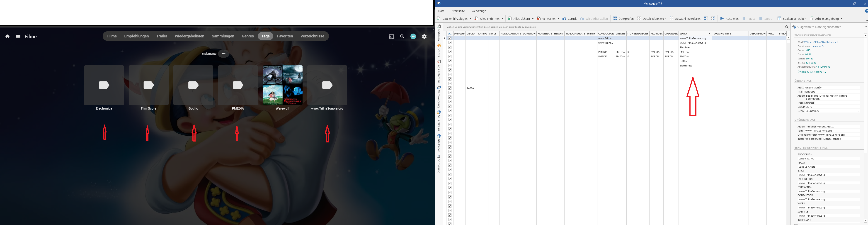Toggle the checkbox in the Slyolivier row
The height and width of the screenshot is (225, 868).
(450, 47)
